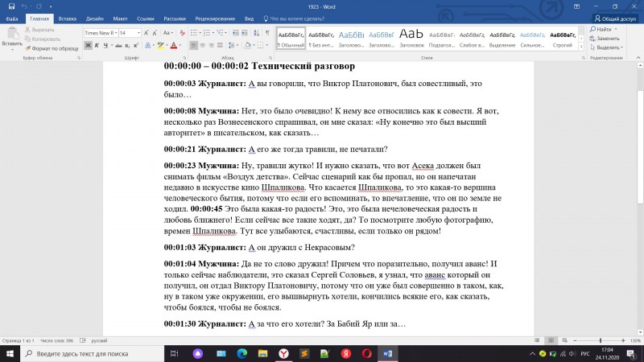Toggle underline Ч formatting

[x=105, y=45]
